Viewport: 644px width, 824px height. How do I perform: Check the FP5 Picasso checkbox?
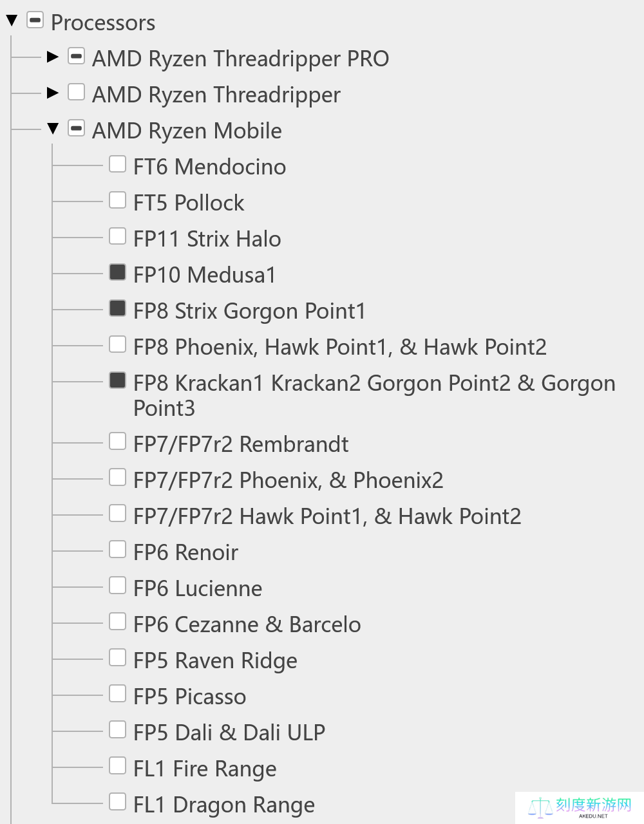click(117, 693)
